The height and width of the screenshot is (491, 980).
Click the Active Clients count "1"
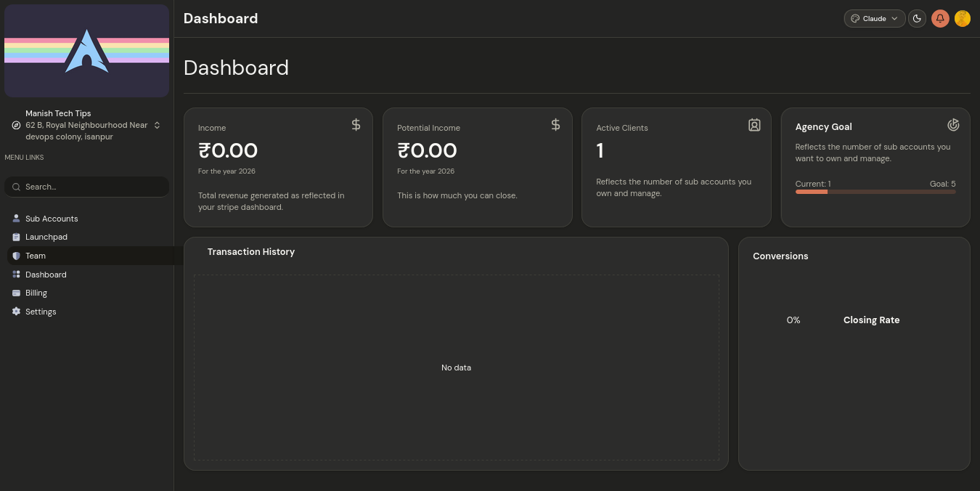click(600, 151)
